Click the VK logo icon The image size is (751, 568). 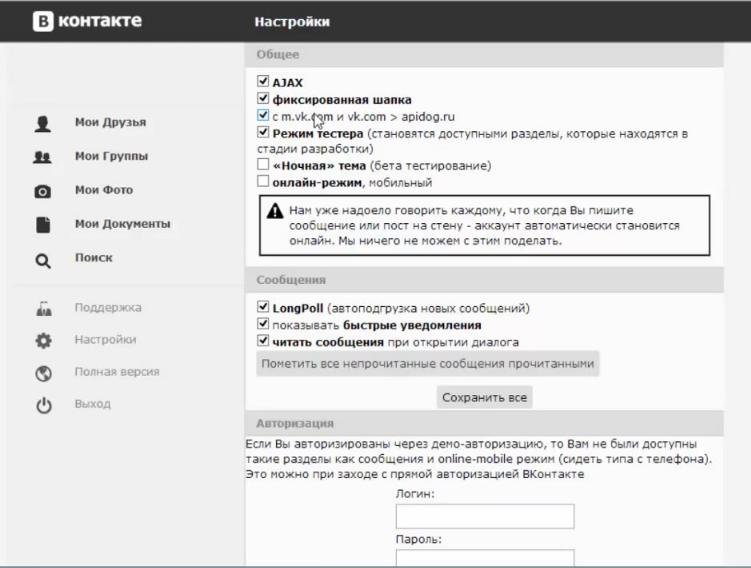tap(43, 21)
